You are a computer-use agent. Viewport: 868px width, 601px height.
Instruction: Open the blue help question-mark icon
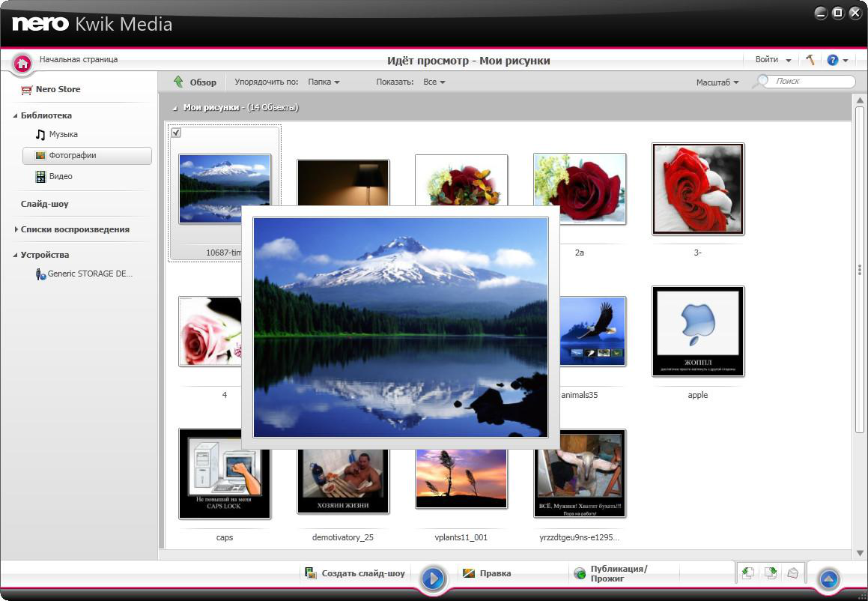click(x=833, y=60)
